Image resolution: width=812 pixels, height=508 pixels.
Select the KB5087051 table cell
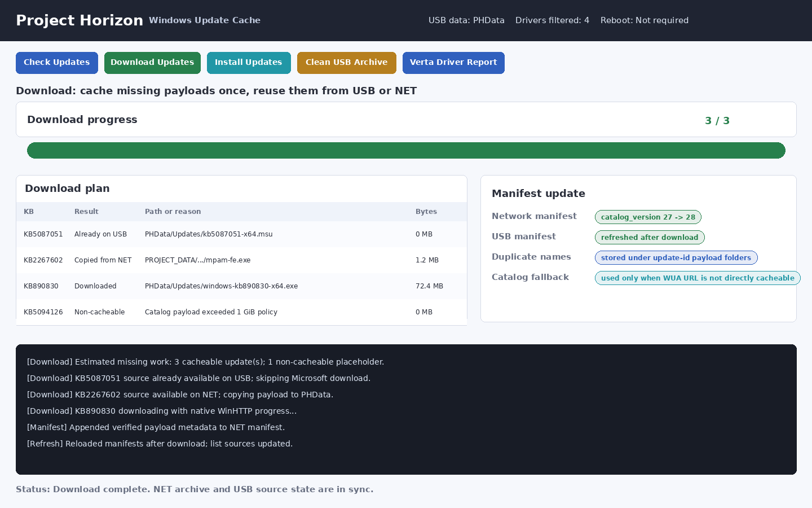pyautogui.click(x=43, y=234)
